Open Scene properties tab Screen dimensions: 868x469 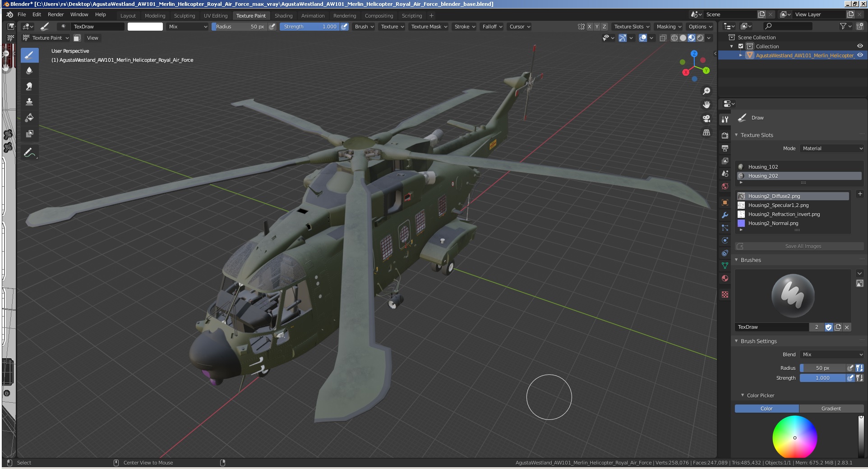[x=725, y=173]
